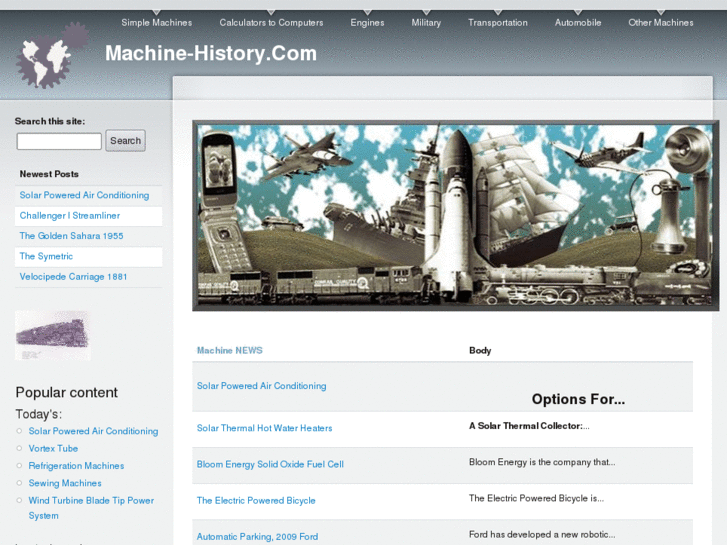This screenshot has width=727, height=545.
Task: Open Refrigeration Machines popular link
Action: (x=77, y=466)
